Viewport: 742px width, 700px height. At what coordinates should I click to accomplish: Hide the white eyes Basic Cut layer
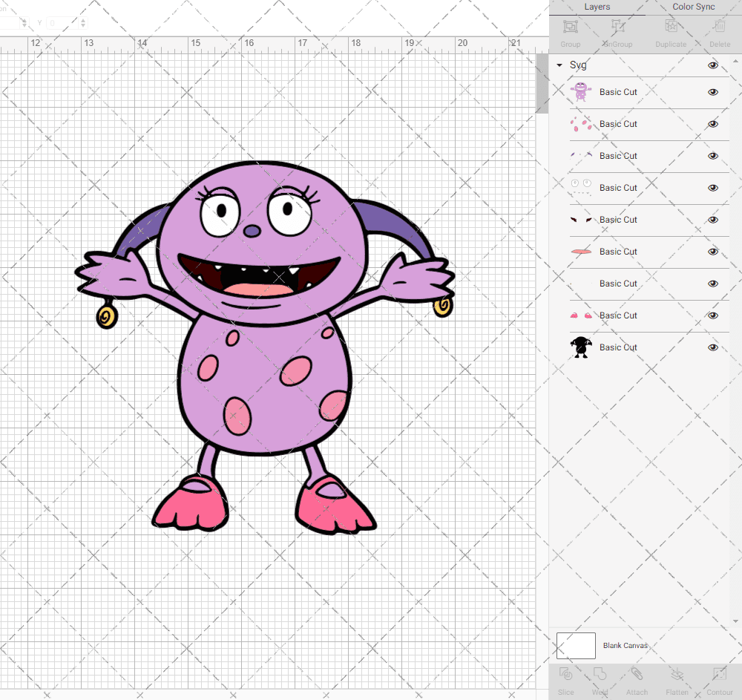pos(712,188)
